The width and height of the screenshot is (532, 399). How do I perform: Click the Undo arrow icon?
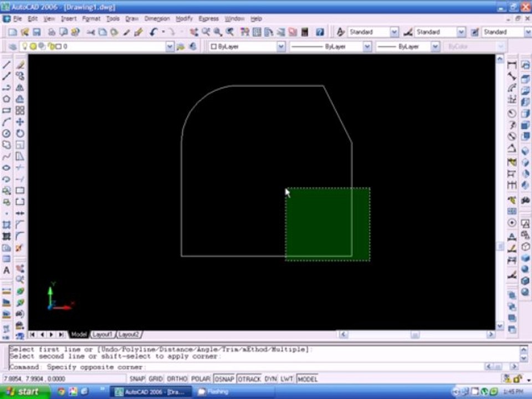click(x=154, y=32)
